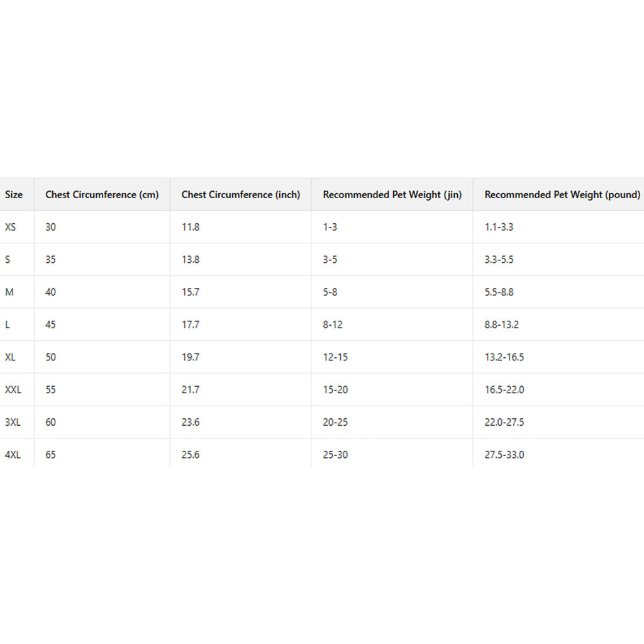The width and height of the screenshot is (644, 644).
Task: Select the 1.1-3.3 pound weight cell
Action: [499, 227]
